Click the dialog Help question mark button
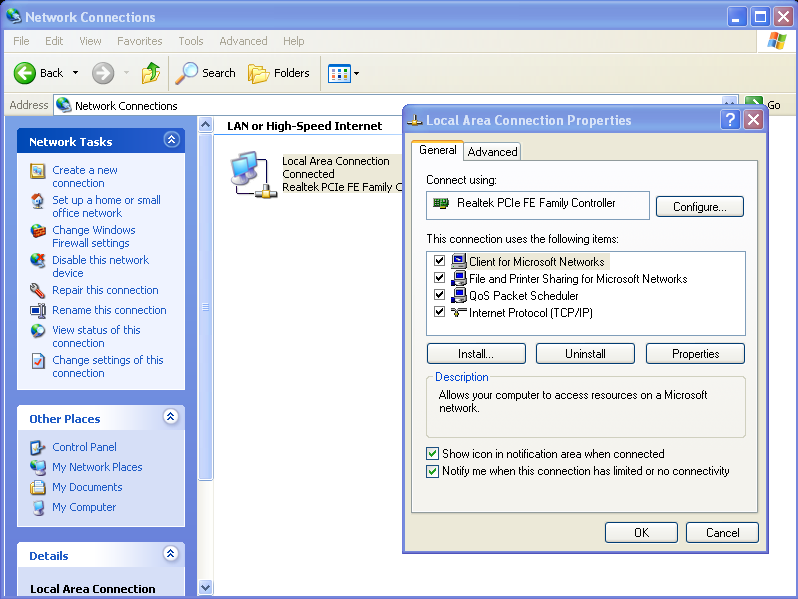This screenshot has width=798, height=599. [x=730, y=120]
